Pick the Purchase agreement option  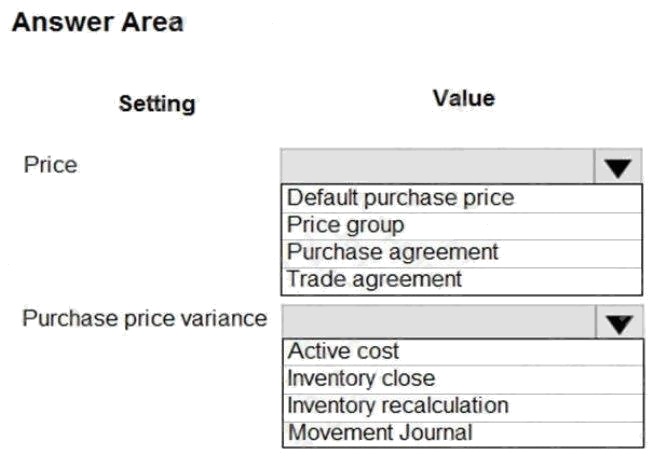(x=392, y=252)
